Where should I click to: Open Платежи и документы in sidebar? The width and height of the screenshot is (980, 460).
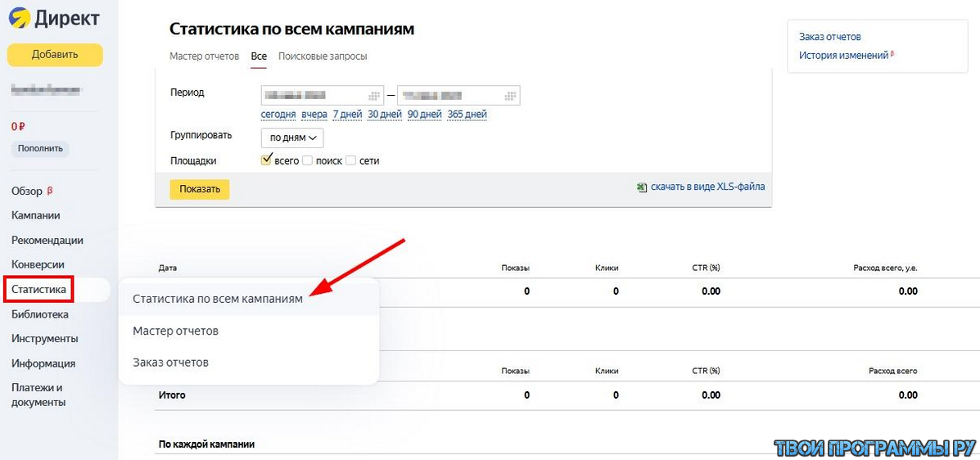(38, 395)
